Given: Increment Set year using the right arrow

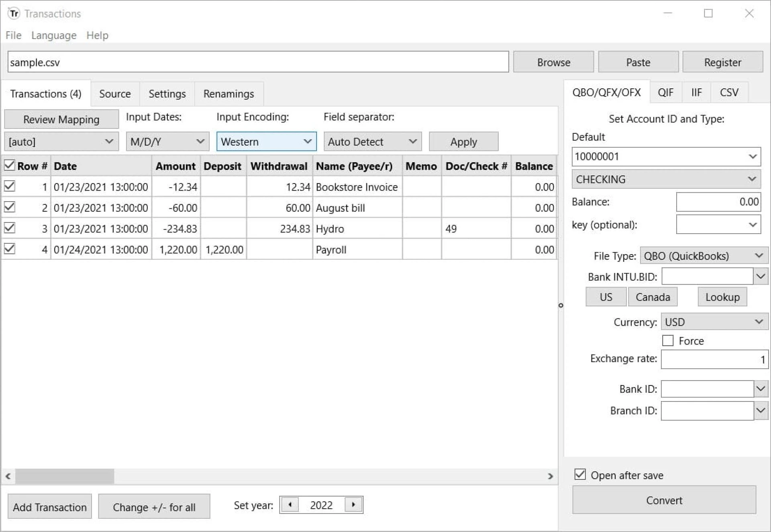Looking at the screenshot, I should point(353,505).
